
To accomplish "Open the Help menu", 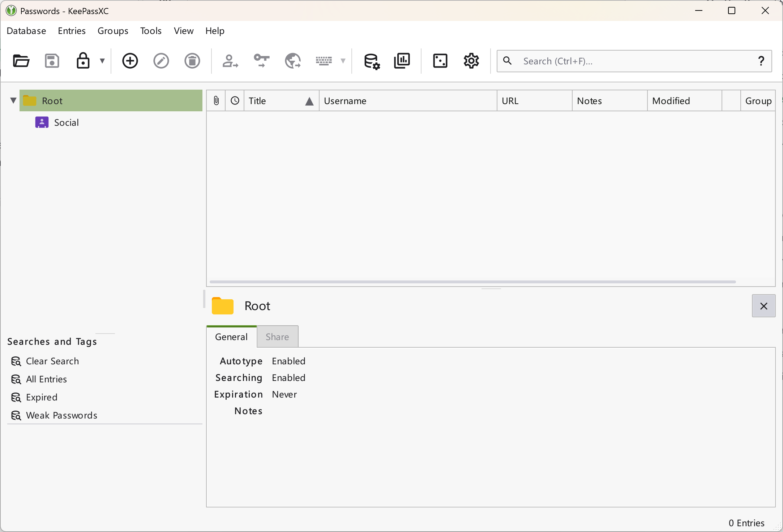I will coord(215,31).
